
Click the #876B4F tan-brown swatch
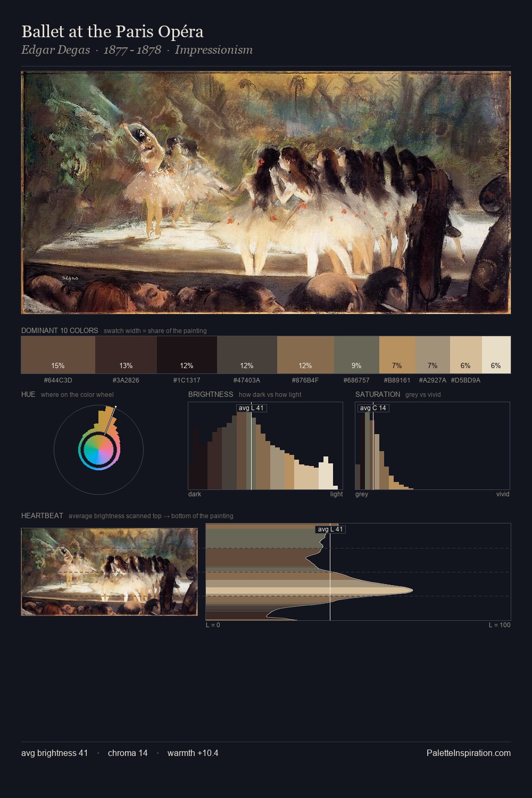(x=305, y=355)
